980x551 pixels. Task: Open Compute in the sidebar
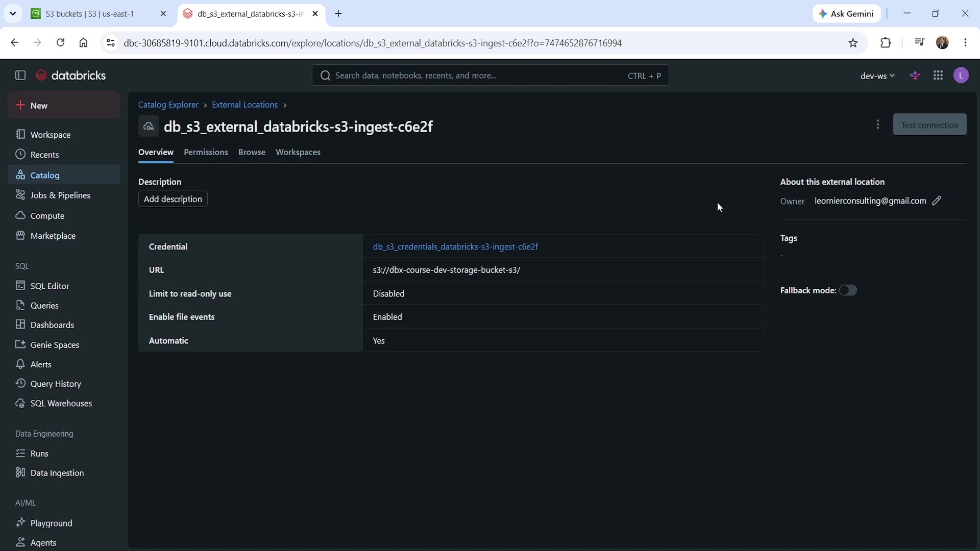[x=64, y=216]
